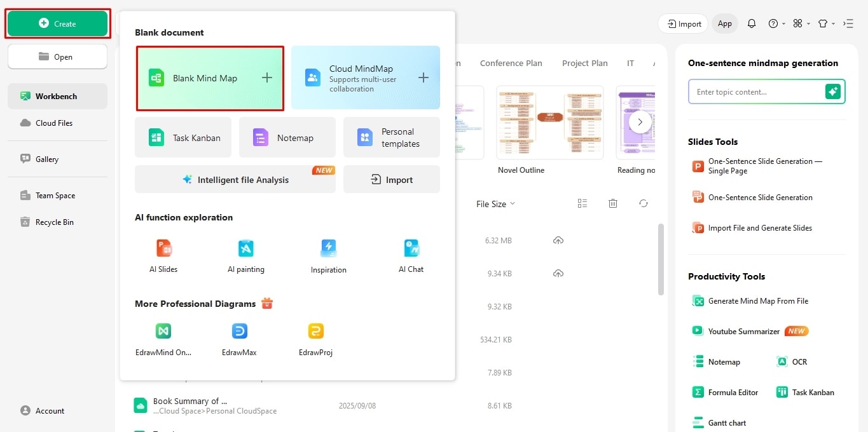This screenshot has height=432, width=868.
Task: Open AI Slides function
Action: tap(163, 255)
